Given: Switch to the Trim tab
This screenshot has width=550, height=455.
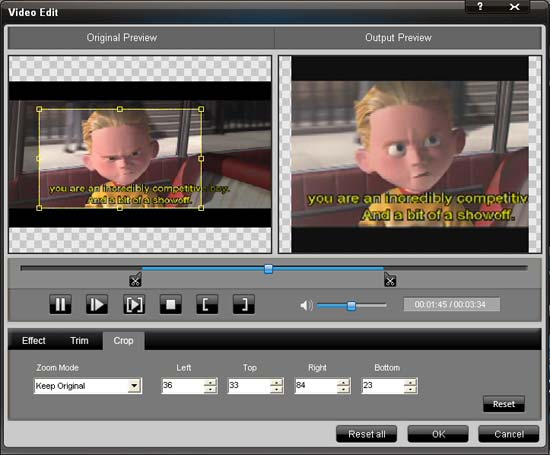Looking at the screenshot, I should (x=79, y=341).
